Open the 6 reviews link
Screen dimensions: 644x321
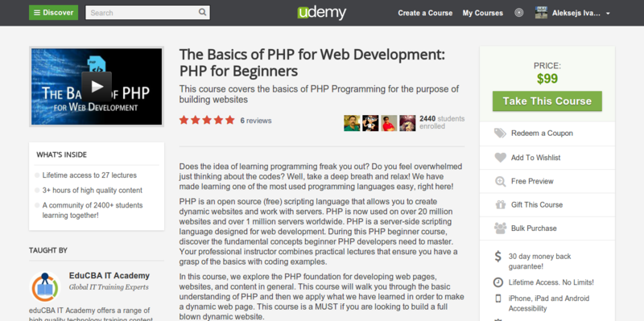(256, 121)
